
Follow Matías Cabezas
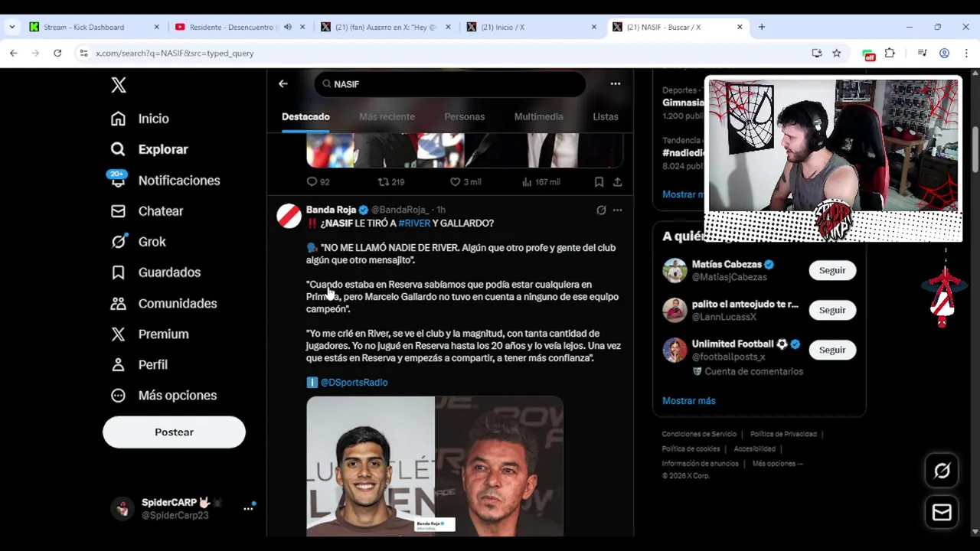point(832,270)
